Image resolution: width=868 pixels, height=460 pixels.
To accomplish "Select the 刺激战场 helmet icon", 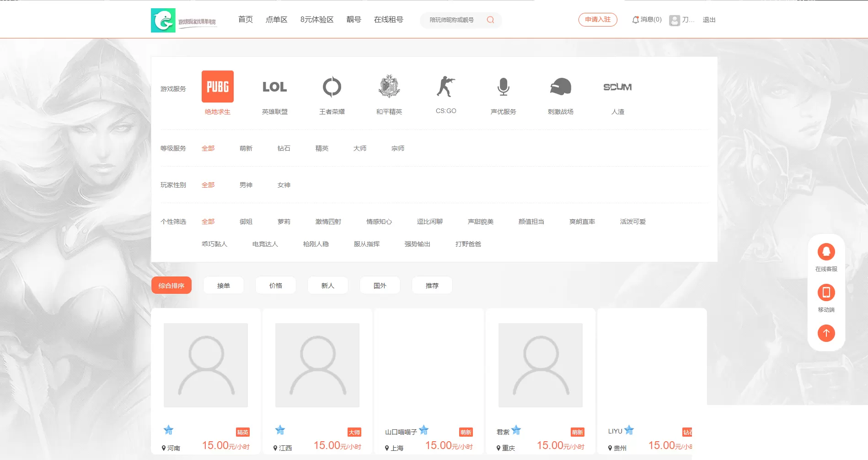I will (561, 86).
